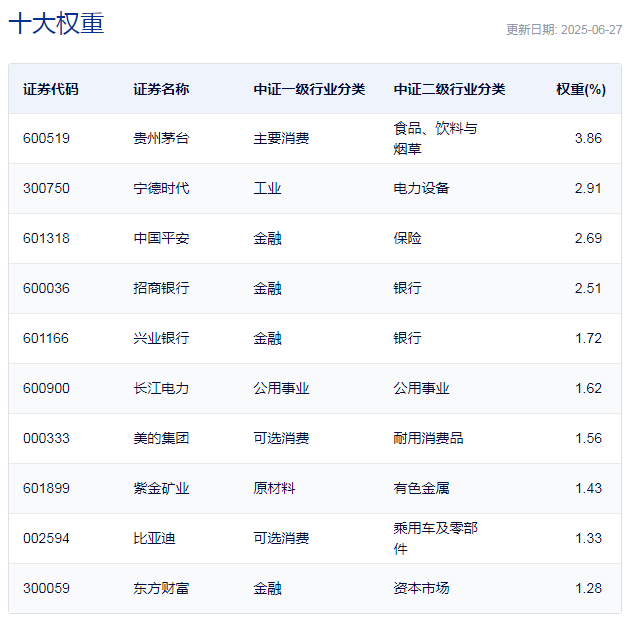Viewport: 630px width, 620px height.
Task: Click the 中证二级行业分类 column header
Action: [x=449, y=89]
